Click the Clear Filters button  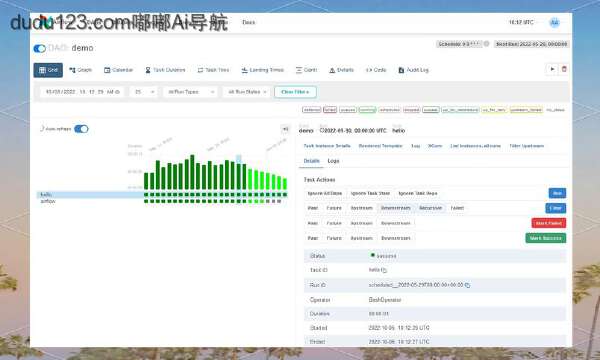coord(295,92)
